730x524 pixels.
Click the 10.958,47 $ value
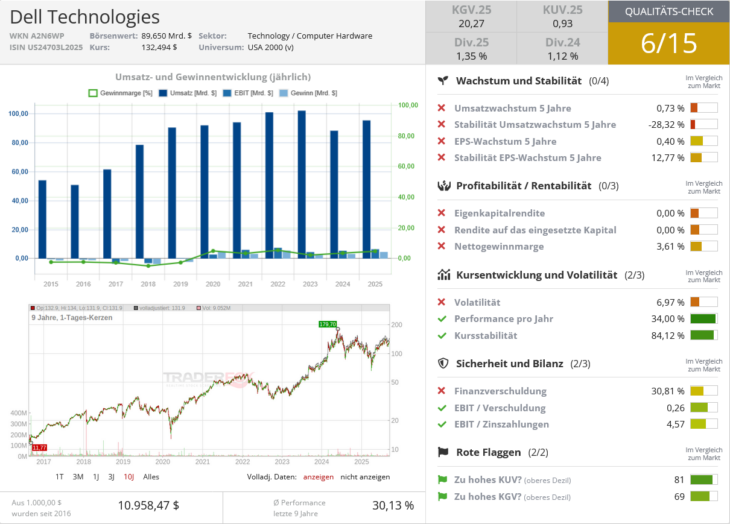(149, 505)
